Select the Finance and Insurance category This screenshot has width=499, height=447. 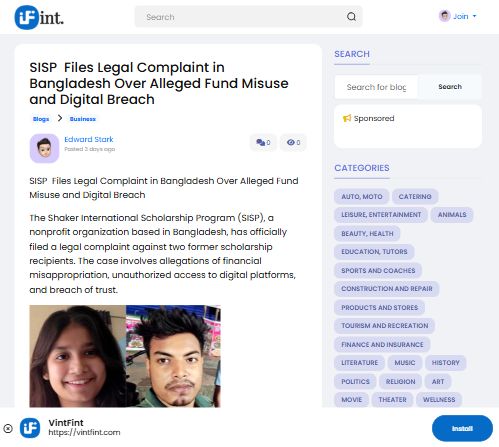382,344
